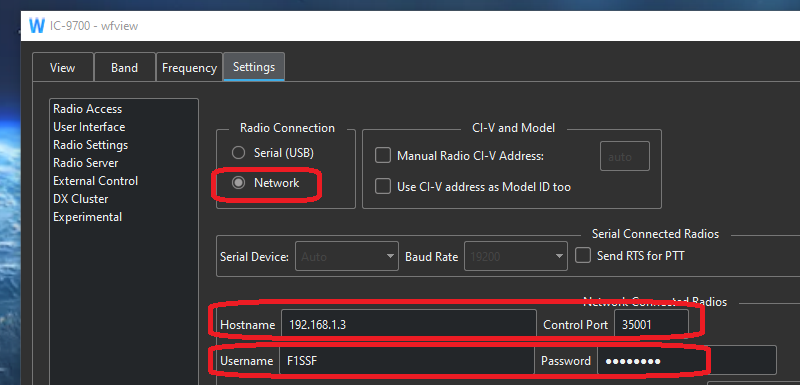Image resolution: width=800 pixels, height=385 pixels.
Task: Open DX Cluster settings
Action: (81, 199)
